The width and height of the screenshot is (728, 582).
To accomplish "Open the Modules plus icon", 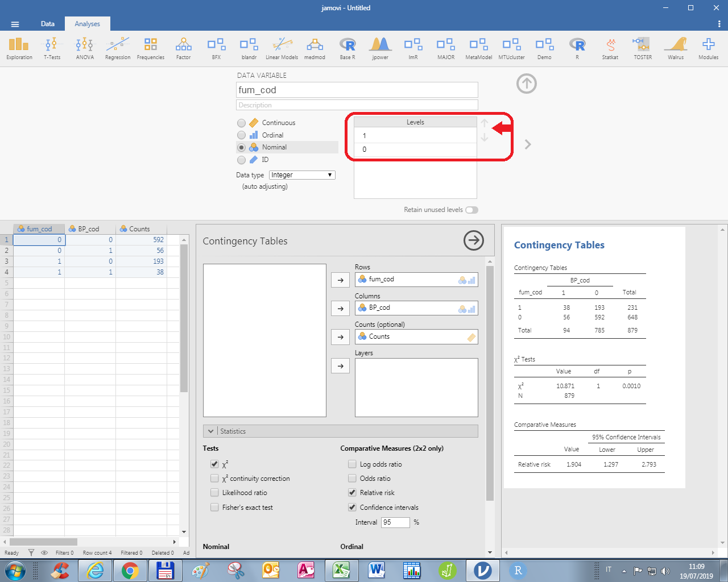I will (708, 48).
